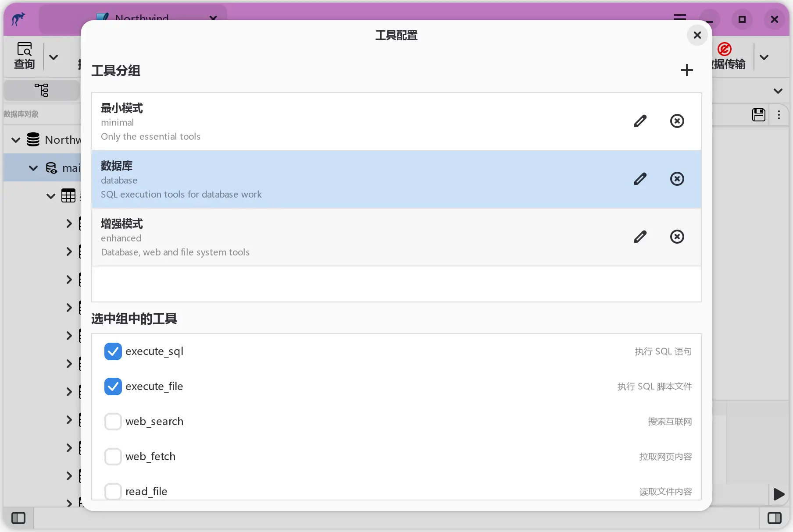This screenshot has height=532, width=793.
Task: Click the 查询 query toolbar icon
Action: tap(24, 56)
